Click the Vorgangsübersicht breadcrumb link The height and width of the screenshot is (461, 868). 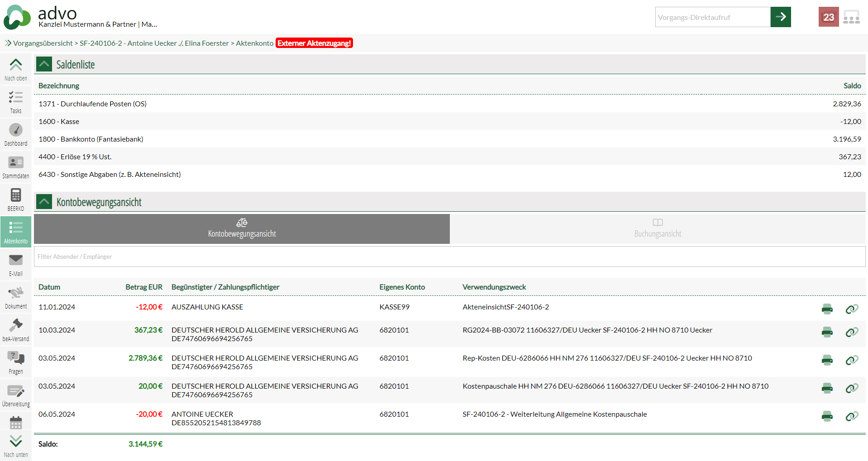pos(43,43)
